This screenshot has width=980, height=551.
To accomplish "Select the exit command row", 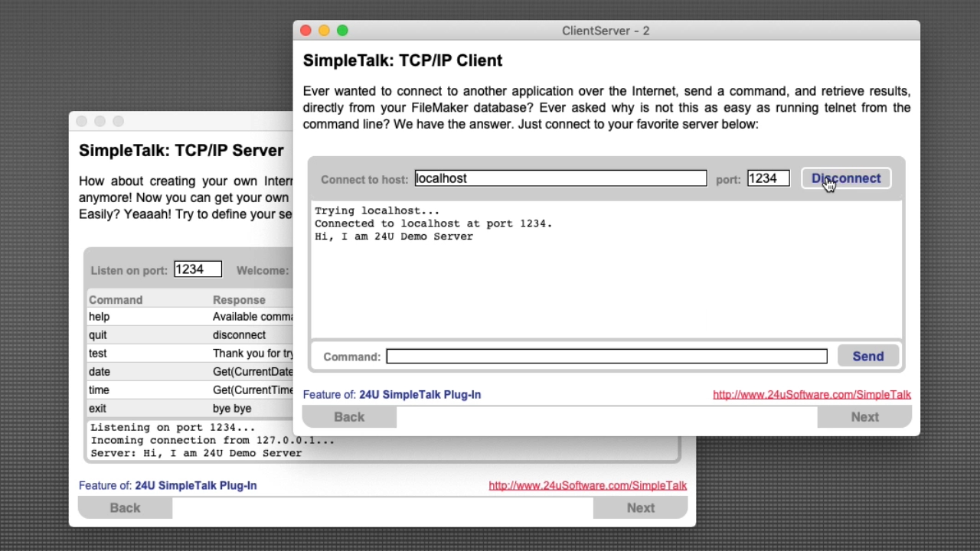I will (153, 408).
